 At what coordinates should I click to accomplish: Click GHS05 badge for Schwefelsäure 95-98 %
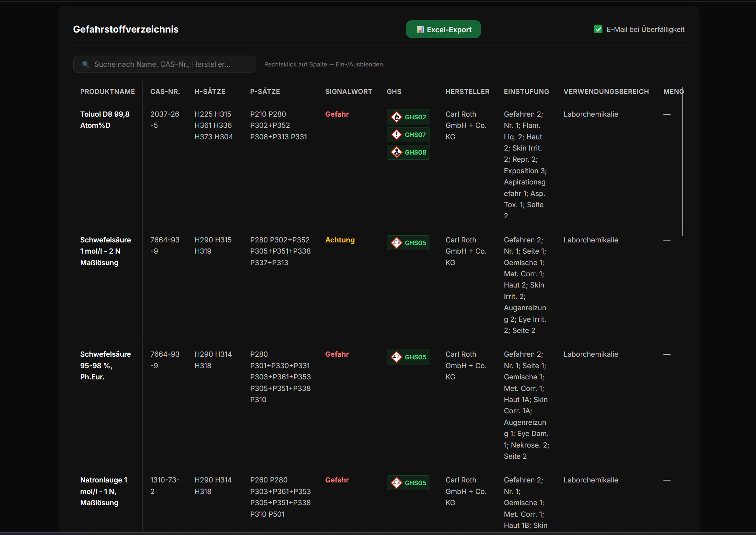(409, 357)
